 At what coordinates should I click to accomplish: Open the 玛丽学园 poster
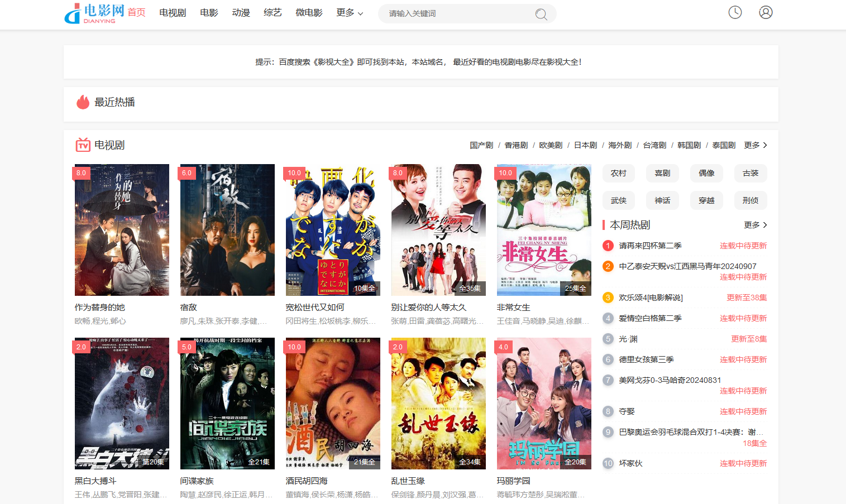tap(544, 404)
